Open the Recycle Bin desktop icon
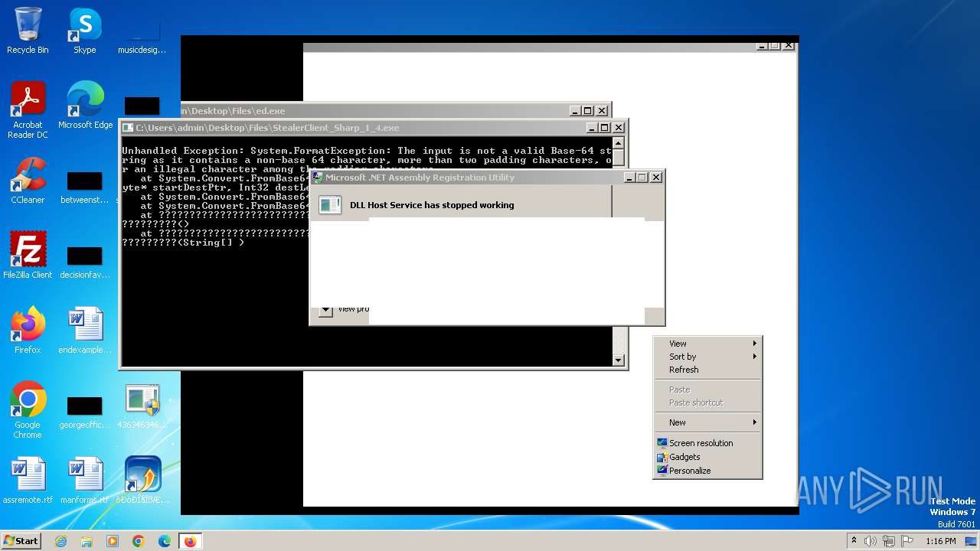Image resolution: width=980 pixels, height=551 pixels. [x=28, y=31]
